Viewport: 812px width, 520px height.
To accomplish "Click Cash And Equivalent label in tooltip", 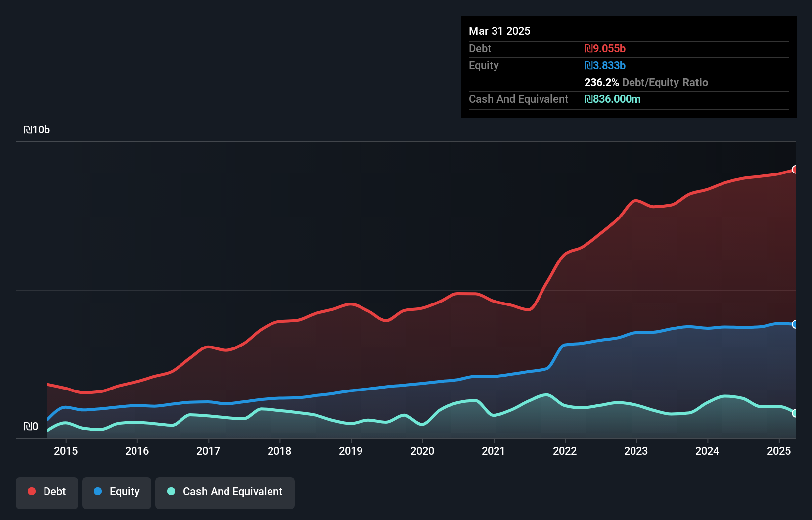I will (x=518, y=99).
